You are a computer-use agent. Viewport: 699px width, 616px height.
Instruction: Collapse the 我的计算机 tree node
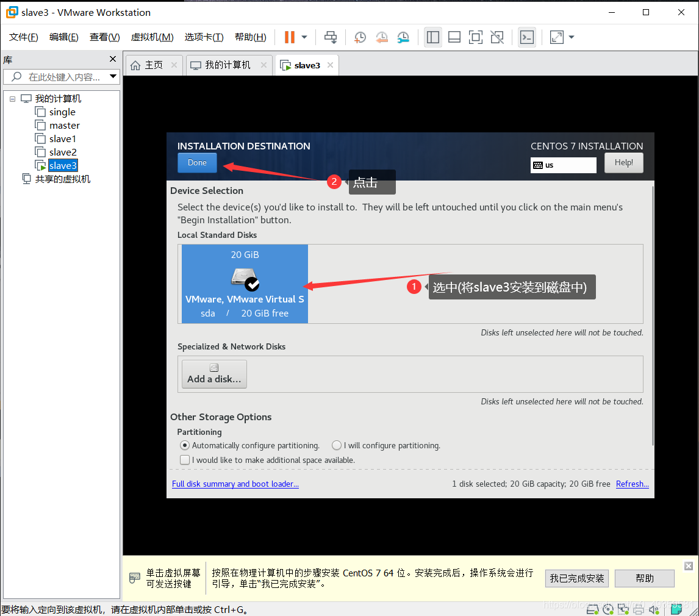(x=12, y=99)
